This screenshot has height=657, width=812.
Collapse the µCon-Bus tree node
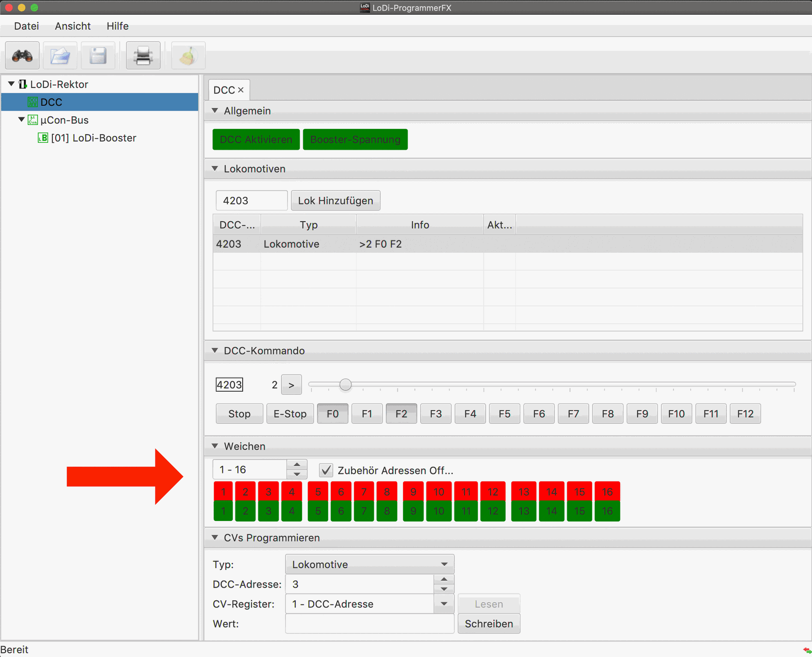pyautogui.click(x=21, y=119)
